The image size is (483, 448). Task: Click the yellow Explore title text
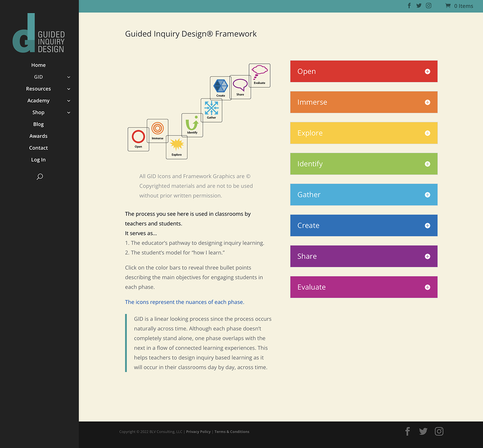pos(310,133)
